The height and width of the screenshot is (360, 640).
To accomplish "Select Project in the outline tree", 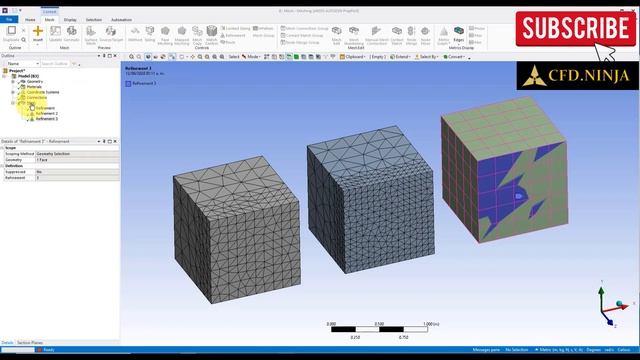I will coord(17,71).
